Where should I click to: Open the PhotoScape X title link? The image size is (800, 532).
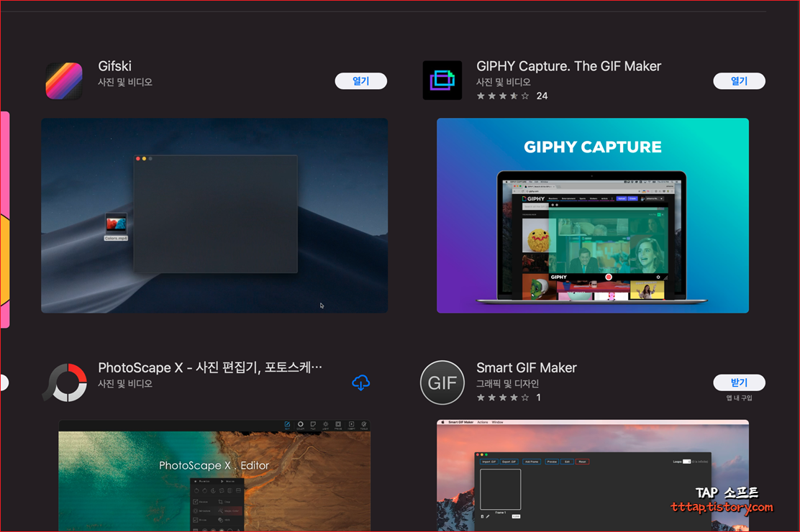click(209, 368)
